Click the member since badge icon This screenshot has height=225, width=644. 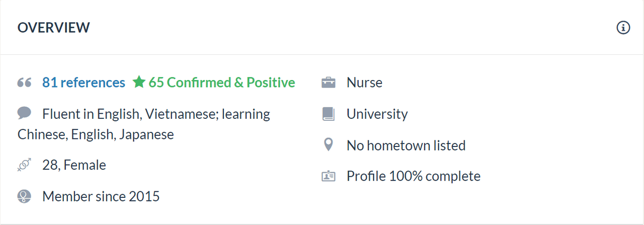(x=24, y=196)
